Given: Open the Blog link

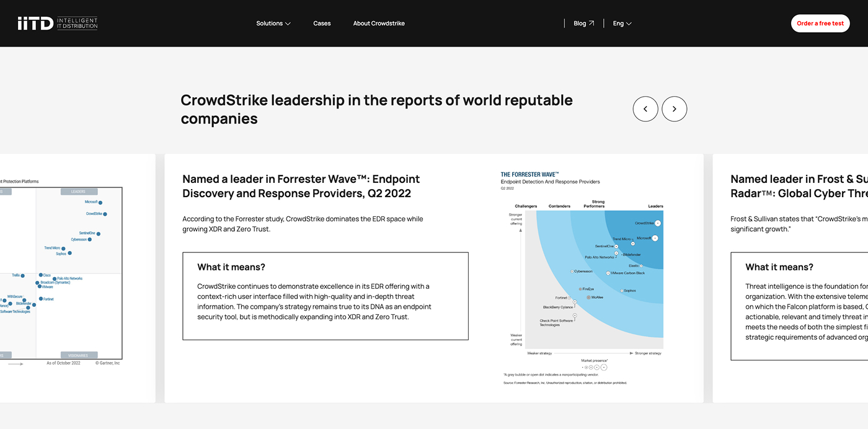Looking at the screenshot, I should 580,24.
